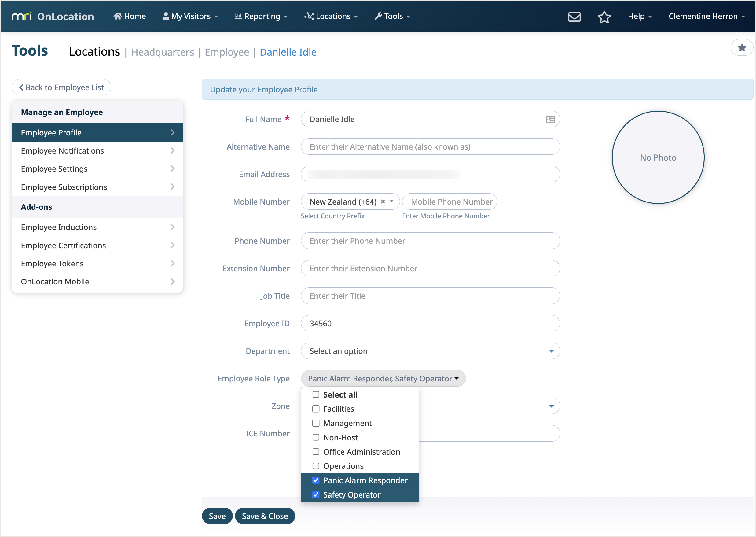This screenshot has width=756, height=537.
Task: Check the Select all checkbox
Action: click(x=316, y=394)
